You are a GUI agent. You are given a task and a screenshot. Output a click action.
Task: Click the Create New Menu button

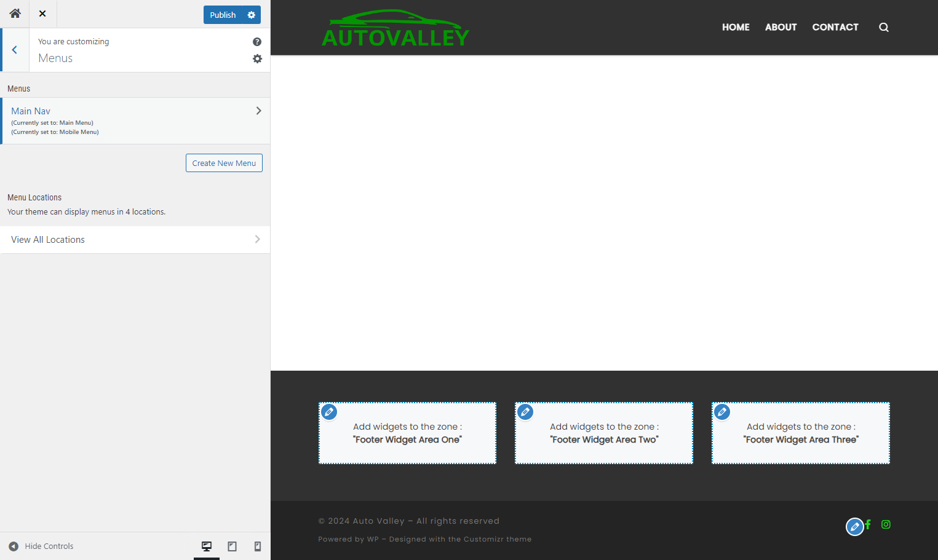click(224, 163)
